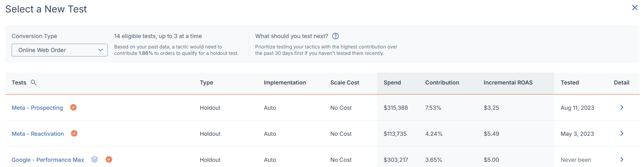644x167 pixels.
Task: Open the Conversion Type dropdown
Action: click(x=60, y=50)
